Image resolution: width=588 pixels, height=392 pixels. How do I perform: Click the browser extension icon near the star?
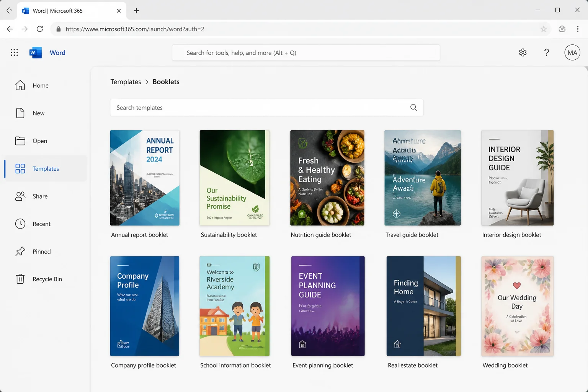pyautogui.click(x=562, y=29)
